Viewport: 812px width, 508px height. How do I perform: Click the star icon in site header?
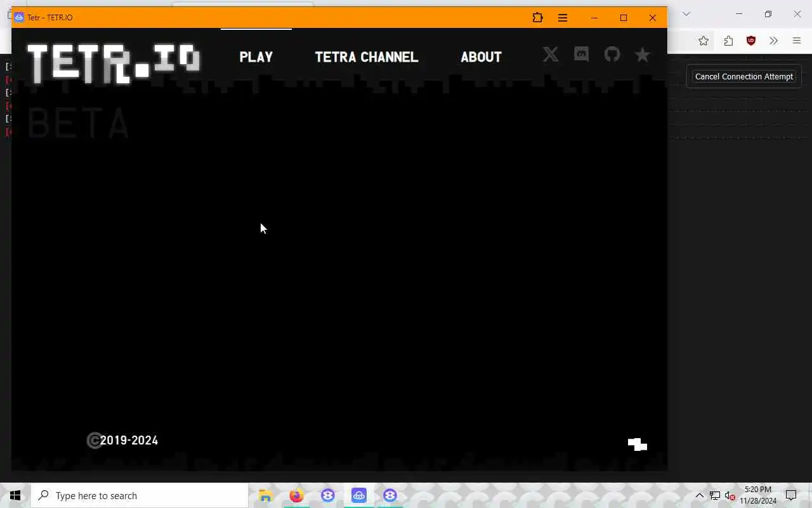click(643, 55)
